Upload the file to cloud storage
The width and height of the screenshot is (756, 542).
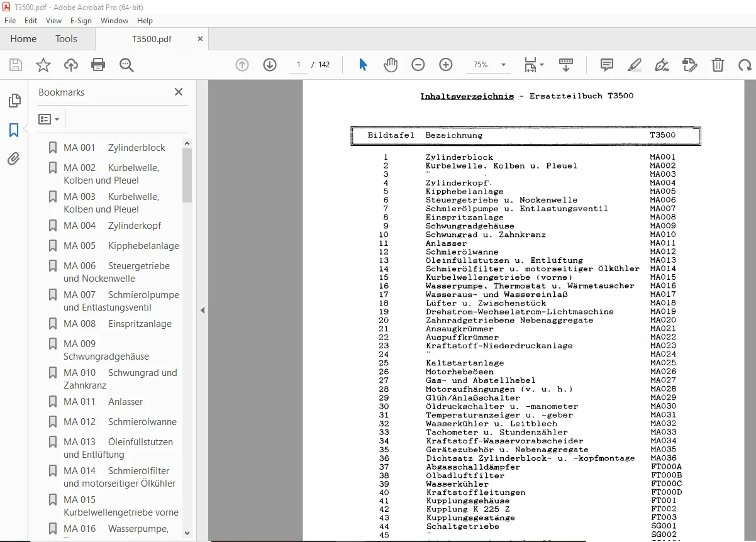click(x=71, y=65)
